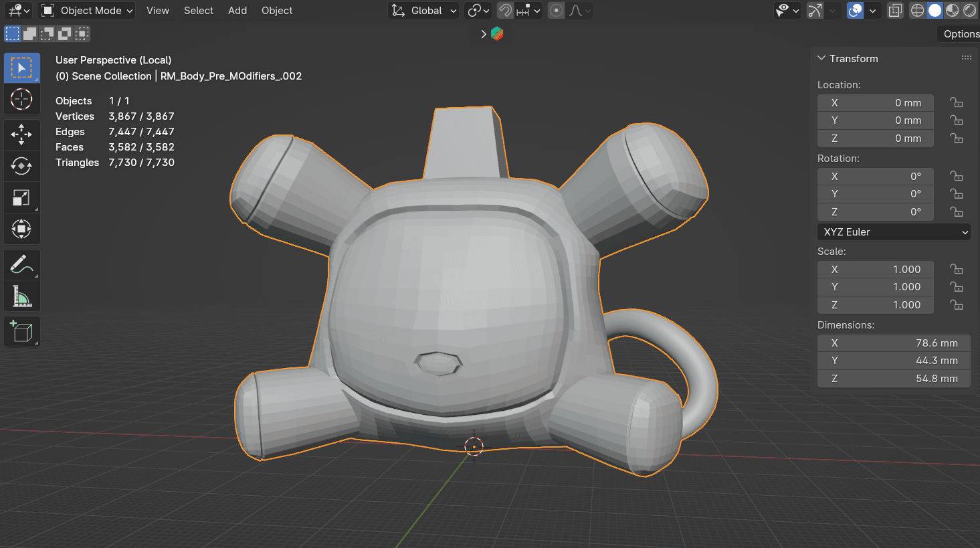Click Dimensions Z field 54.8 mm
Viewport: 980px width, 548px height.
point(894,378)
